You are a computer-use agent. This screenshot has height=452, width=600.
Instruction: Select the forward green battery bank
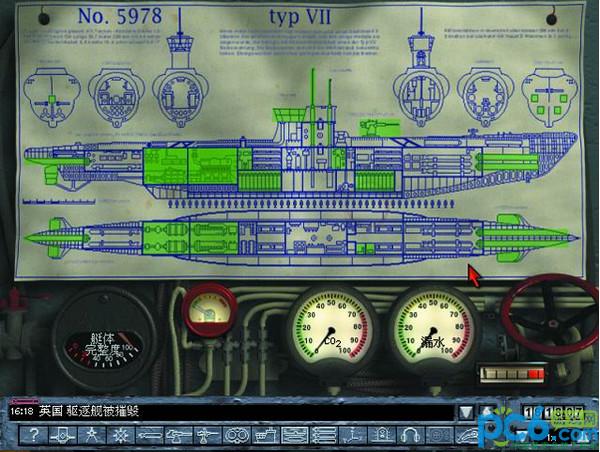pos(375,181)
